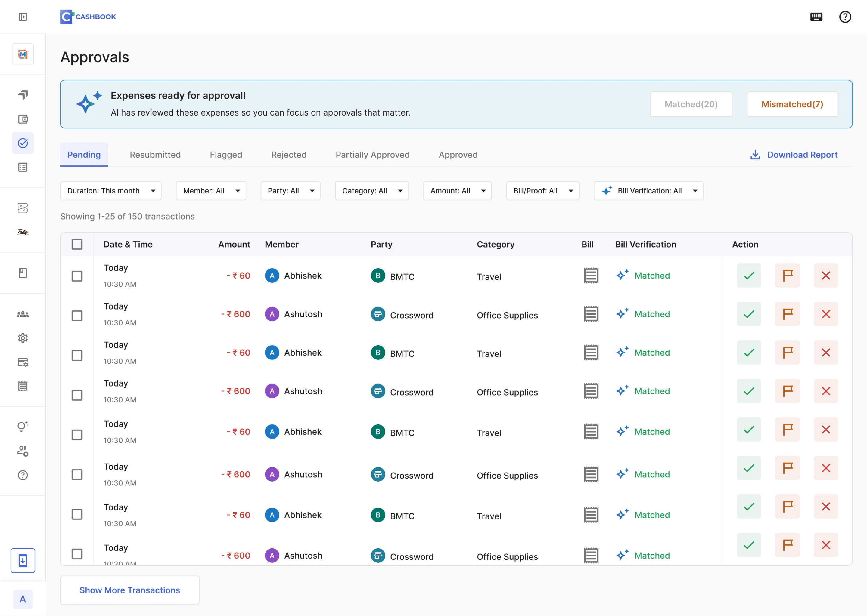This screenshot has height=616, width=867.
Task: Open the Partially Approved tab
Action: pyautogui.click(x=372, y=155)
